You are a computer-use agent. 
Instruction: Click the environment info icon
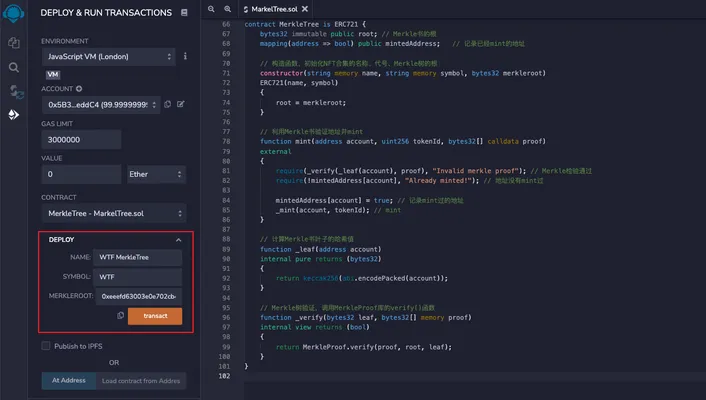pos(185,56)
